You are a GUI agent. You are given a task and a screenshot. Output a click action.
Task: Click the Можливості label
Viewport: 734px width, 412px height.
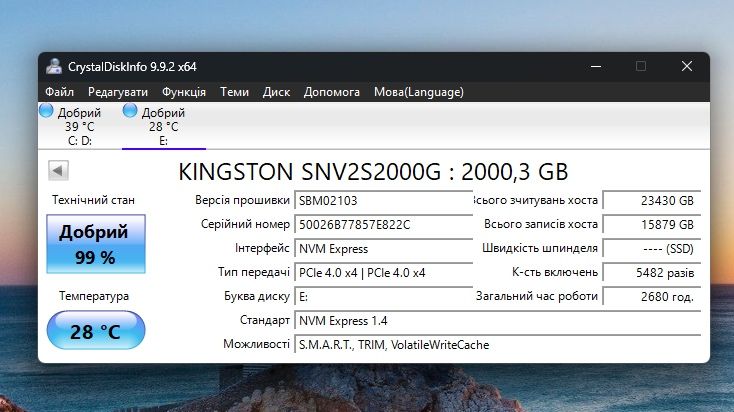257,344
